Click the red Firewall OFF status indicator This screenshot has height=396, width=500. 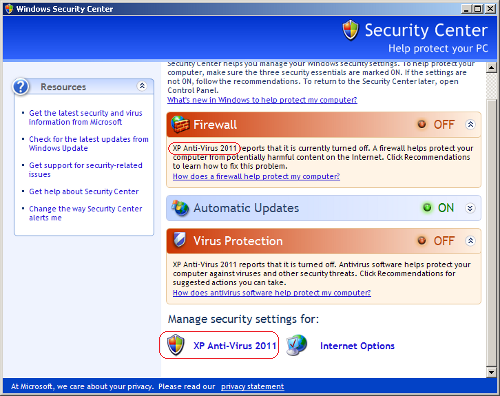click(x=422, y=124)
